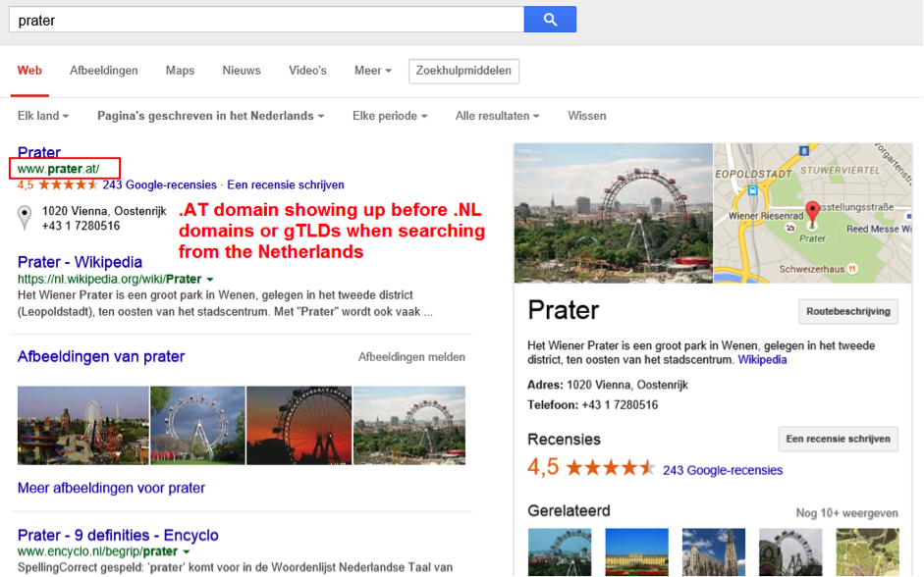Open the Maps tab

(180, 71)
